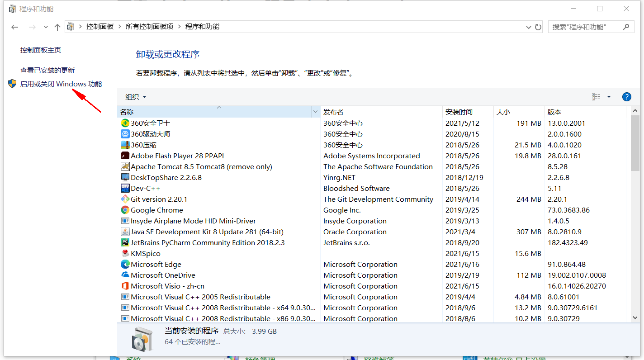Refresh the address bar location

(x=538, y=27)
